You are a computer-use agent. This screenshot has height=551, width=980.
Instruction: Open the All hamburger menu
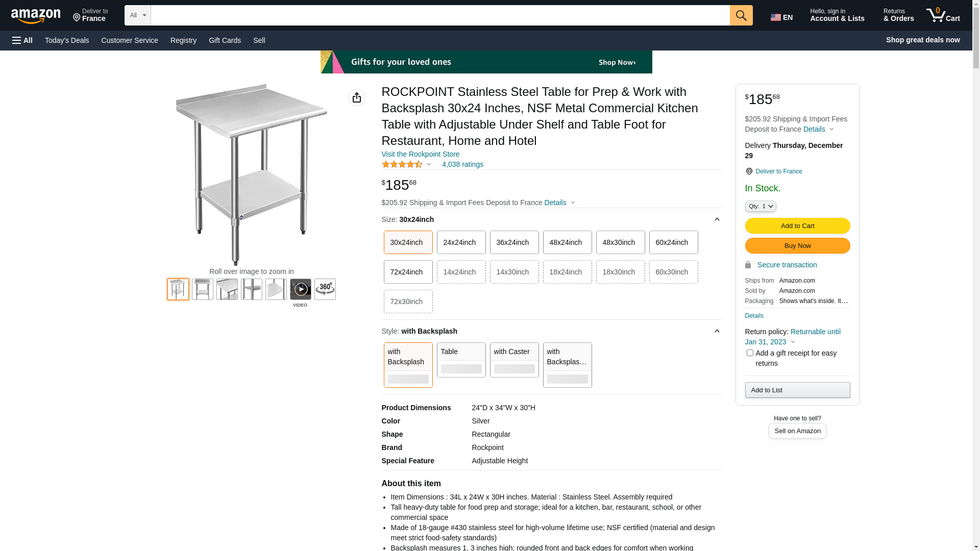pos(22,40)
